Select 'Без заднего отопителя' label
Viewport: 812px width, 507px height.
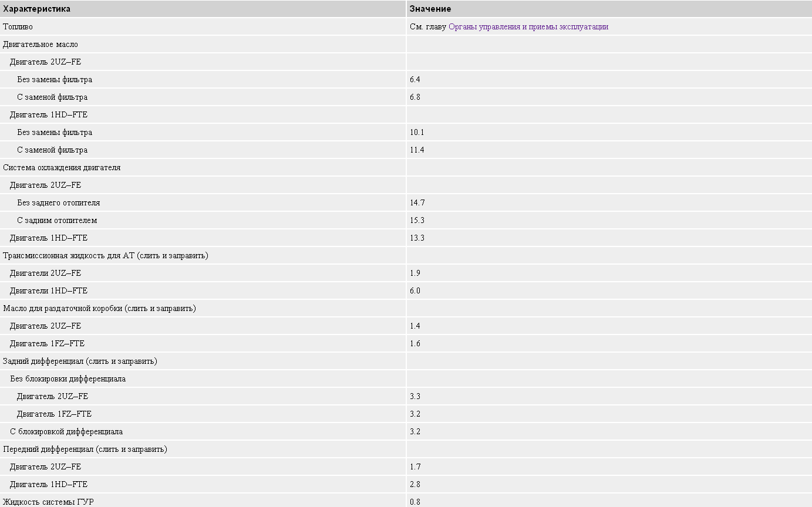(x=59, y=202)
